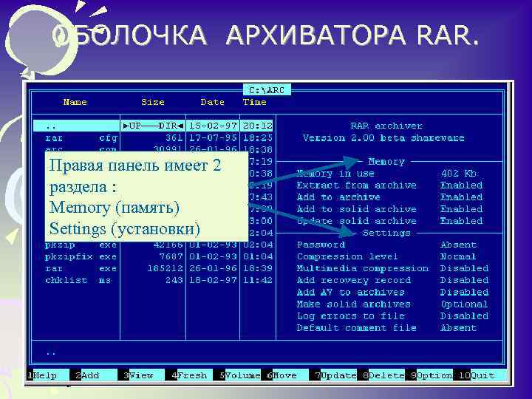The width and height of the screenshot is (532, 399).
Task: Click Absent beside Password
Action: tap(458, 245)
